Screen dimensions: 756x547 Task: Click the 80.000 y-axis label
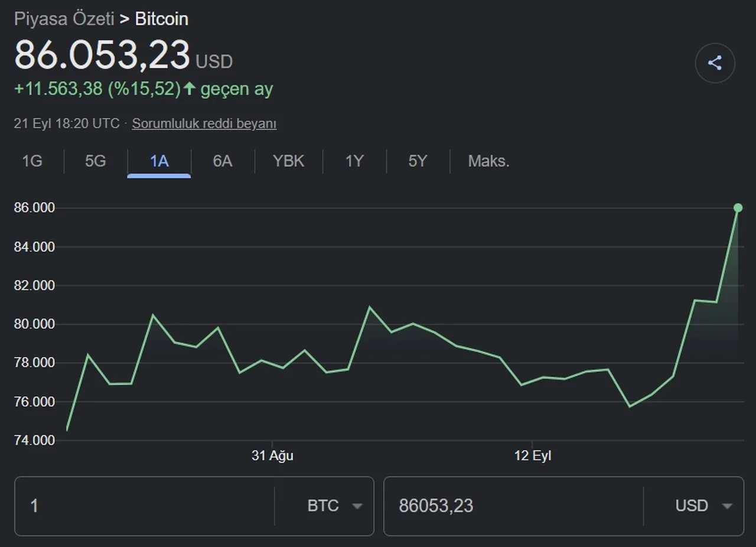(34, 324)
